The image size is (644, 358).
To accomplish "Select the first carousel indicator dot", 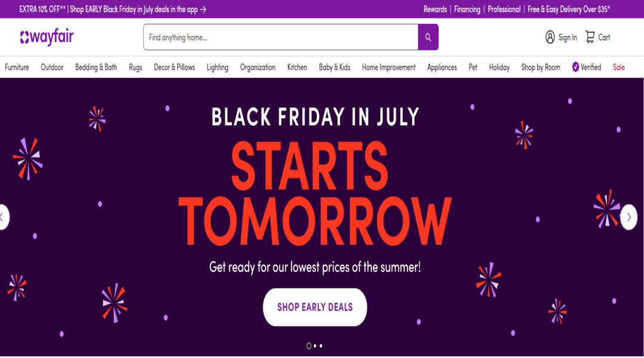I will (x=309, y=346).
